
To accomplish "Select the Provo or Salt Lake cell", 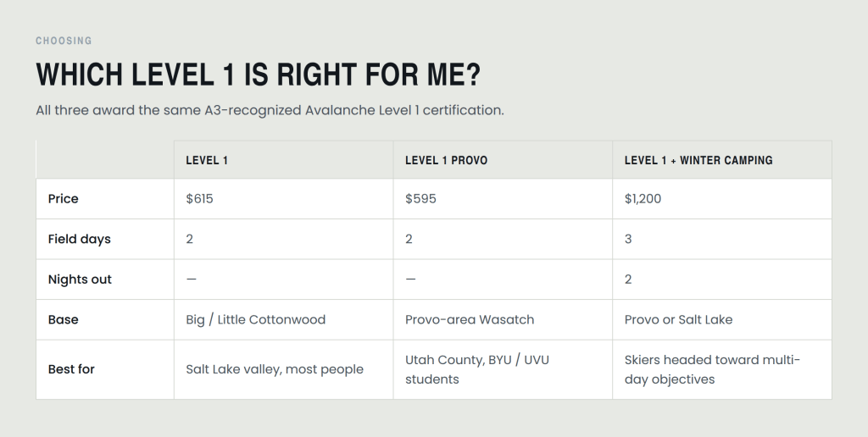I will 722,320.
